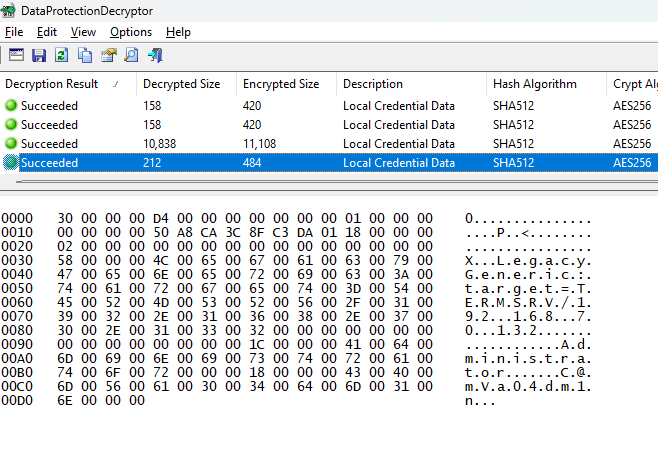
Task: Click the green status icon of first row
Action: (x=11, y=105)
